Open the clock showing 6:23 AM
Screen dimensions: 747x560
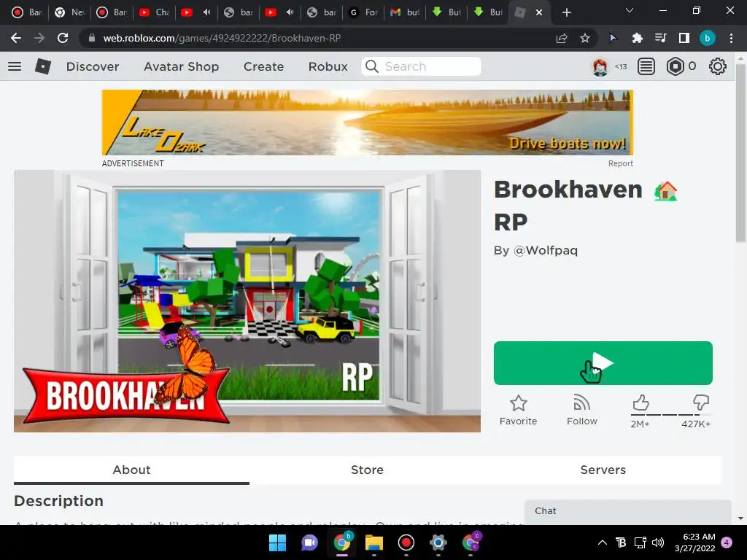tap(695, 542)
